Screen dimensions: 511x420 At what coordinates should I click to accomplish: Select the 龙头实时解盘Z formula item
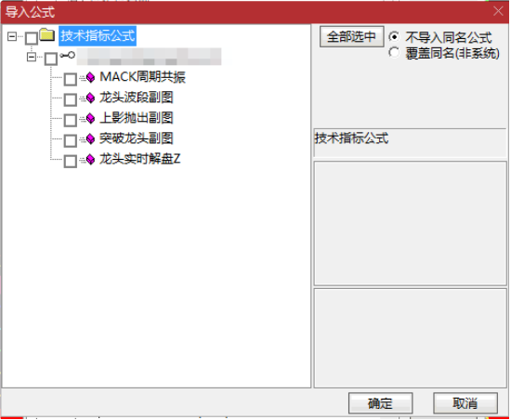point(139,159)
